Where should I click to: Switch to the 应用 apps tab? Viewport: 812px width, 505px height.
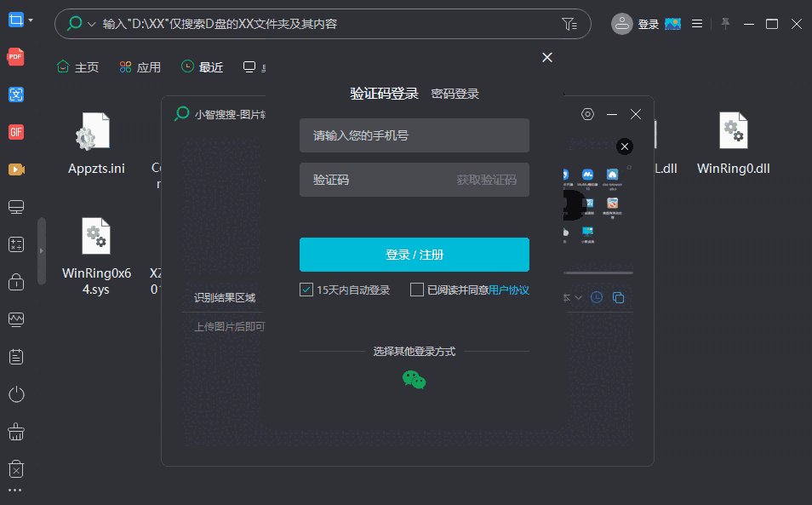click(140, 66)
